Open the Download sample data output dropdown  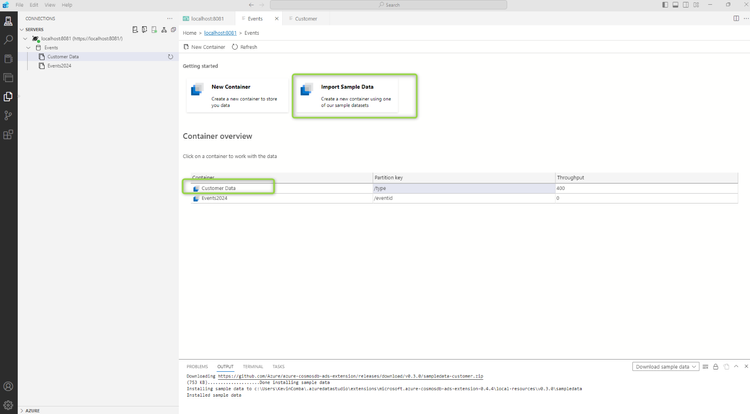click(x=665, y=367)
